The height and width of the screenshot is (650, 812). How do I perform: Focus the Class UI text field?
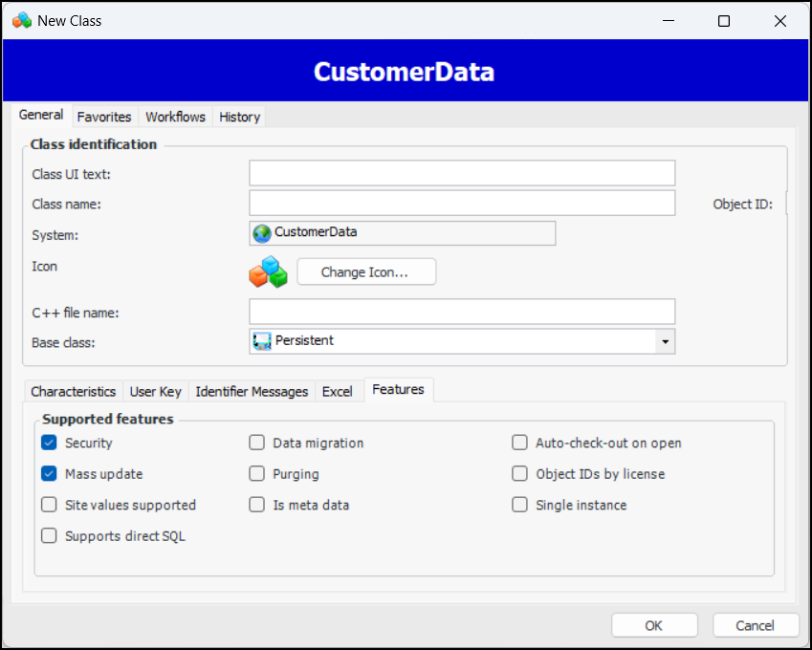(x=462, y=173)
